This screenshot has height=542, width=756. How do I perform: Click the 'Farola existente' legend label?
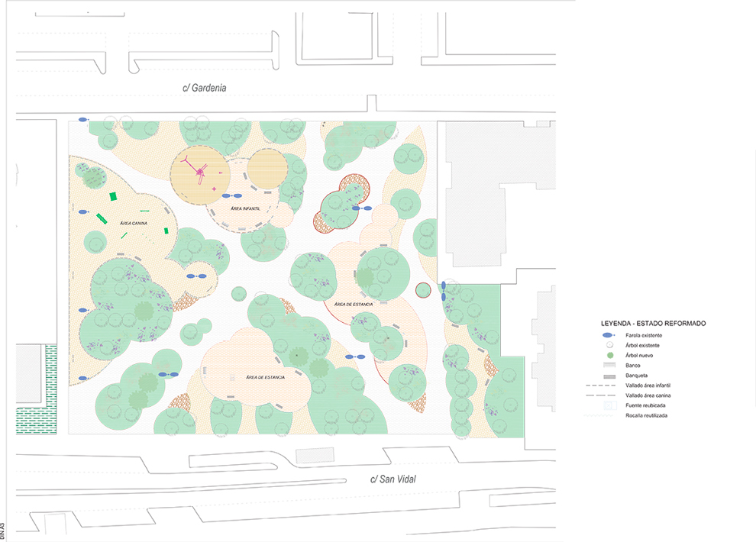[x=644, y=335]
